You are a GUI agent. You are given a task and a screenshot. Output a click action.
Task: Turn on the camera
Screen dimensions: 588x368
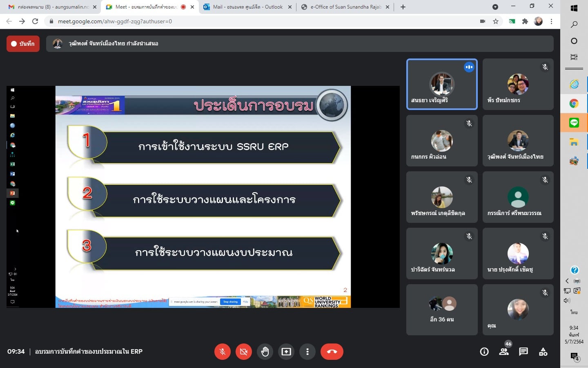[244, 352]
